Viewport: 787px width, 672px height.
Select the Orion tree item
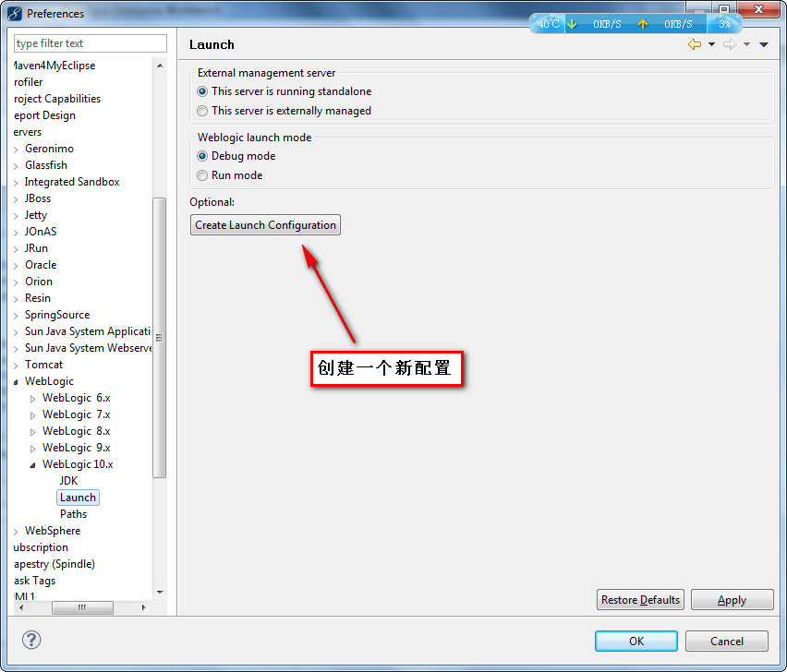tap(39, 282)
